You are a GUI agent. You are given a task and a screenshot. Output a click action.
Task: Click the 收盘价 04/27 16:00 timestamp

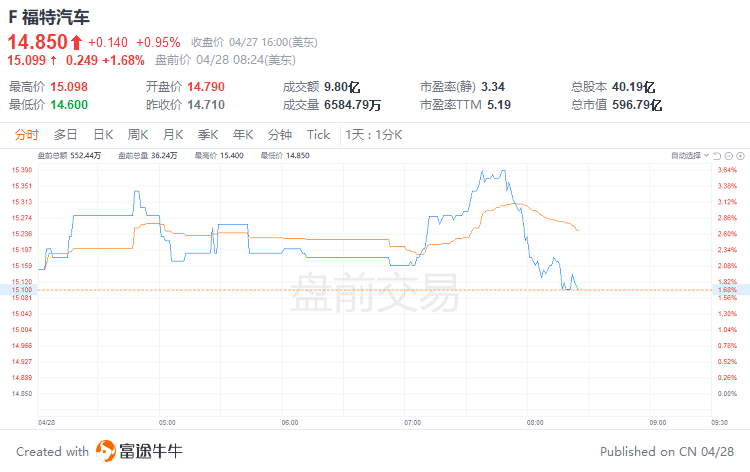coord(254,43)
